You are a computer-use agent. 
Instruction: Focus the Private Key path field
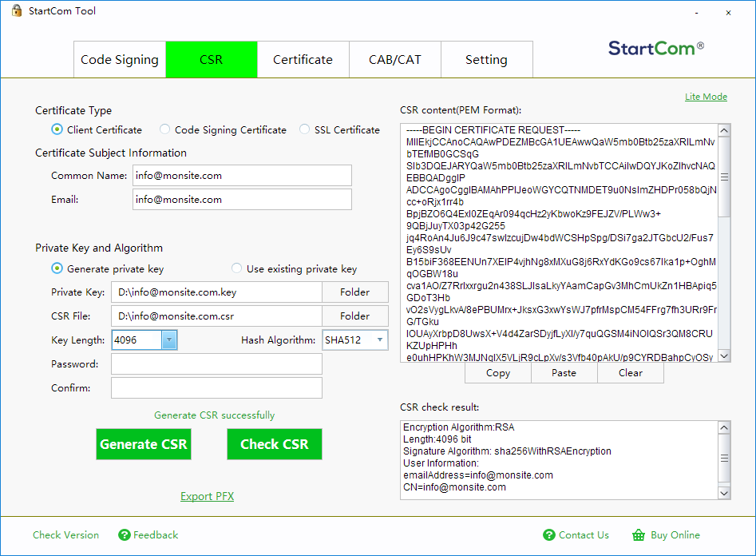pos(216,292)
